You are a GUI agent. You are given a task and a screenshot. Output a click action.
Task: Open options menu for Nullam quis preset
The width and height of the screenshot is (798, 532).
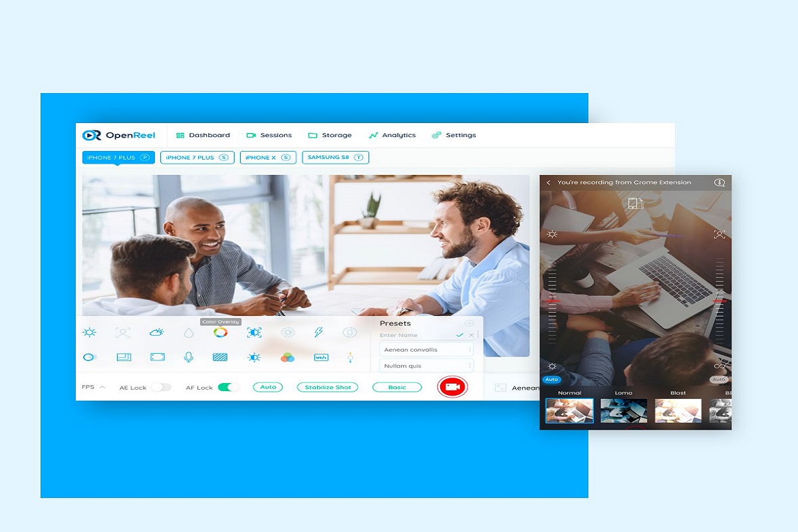tap(470, 366)
